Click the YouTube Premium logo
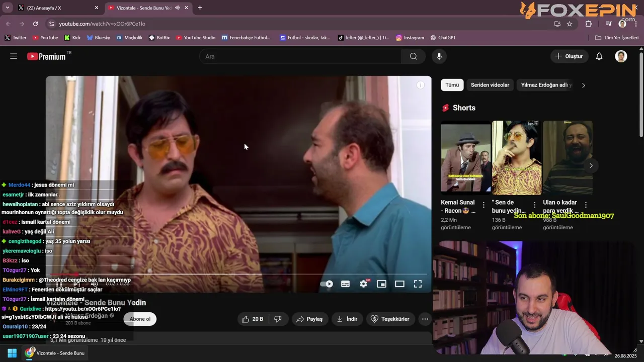 pyautogui.click(x=46, y=56)
